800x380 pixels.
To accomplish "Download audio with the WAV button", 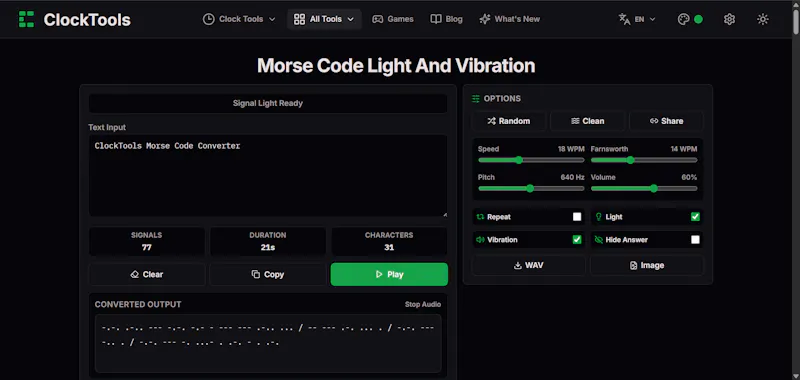I will 529,265.
